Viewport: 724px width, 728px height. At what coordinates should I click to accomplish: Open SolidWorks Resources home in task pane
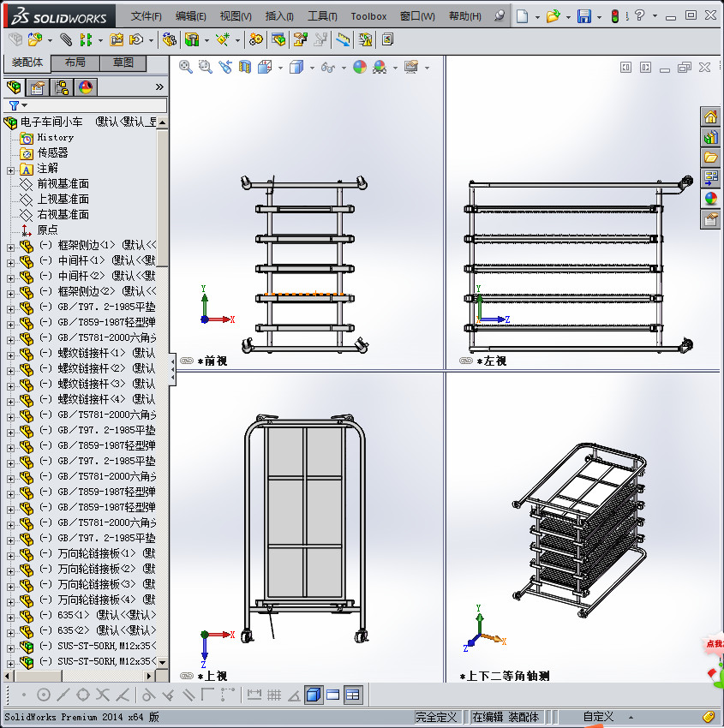pos(710,117)
